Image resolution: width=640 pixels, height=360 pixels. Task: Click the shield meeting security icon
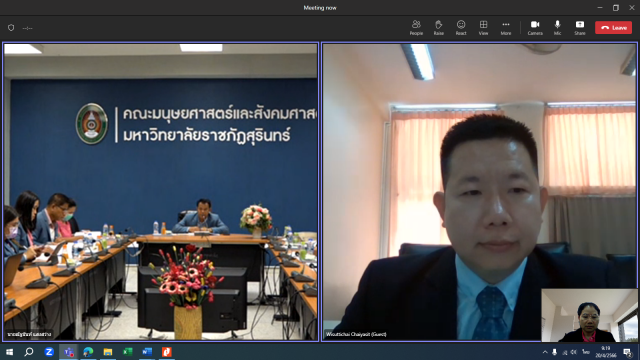pos(11,28)
